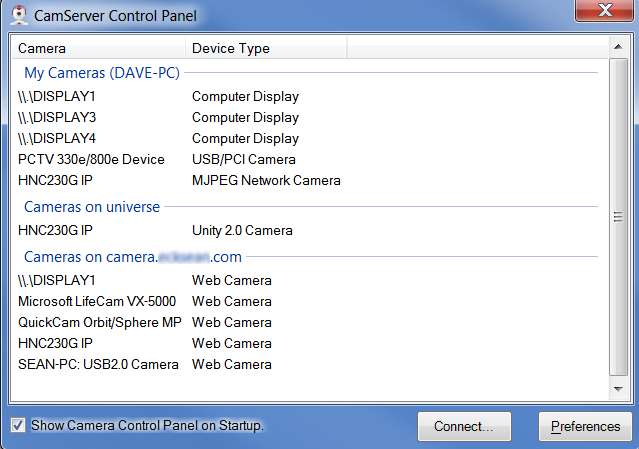The height and width of the screenshot is (449, 639).
Task: Click the Connect... button
Action: coord(464,426)
